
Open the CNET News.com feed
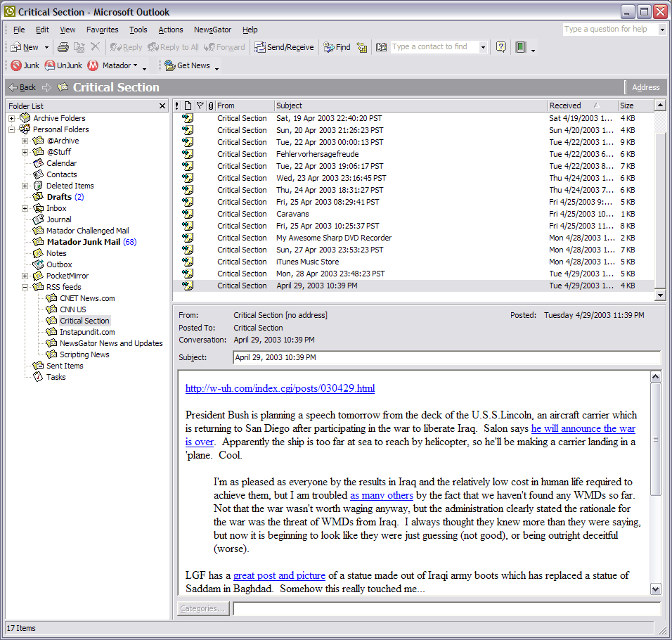click(87, 298)
